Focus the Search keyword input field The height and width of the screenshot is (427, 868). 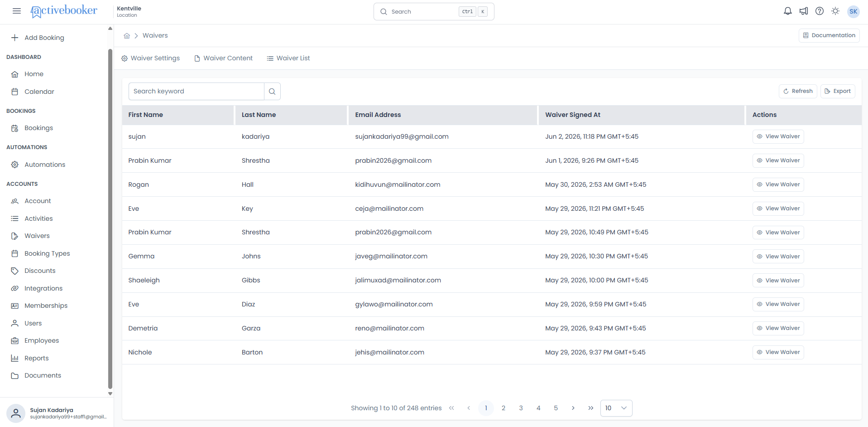click(x=197, y=91)
